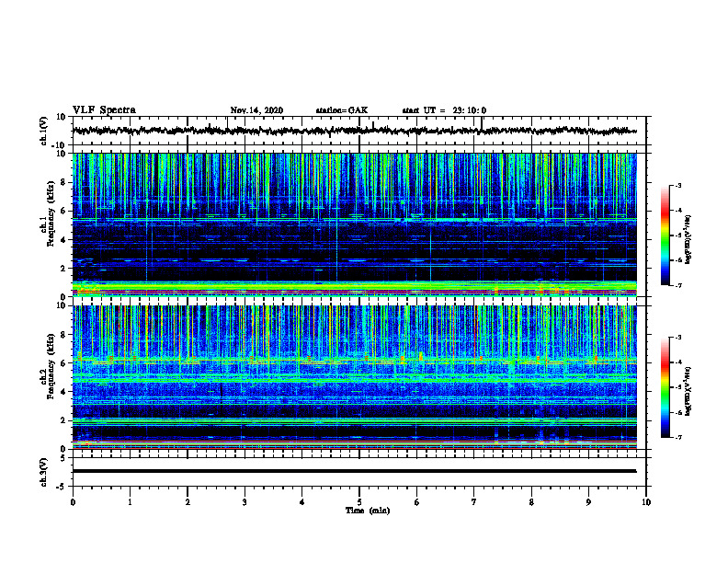Click the "Time (min)" x-axis label

point(368,511)
